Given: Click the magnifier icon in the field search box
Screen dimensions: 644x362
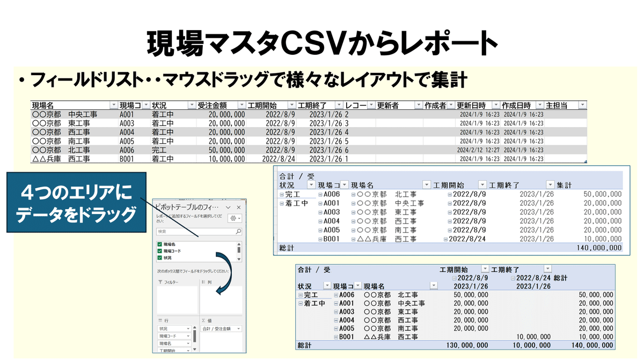Looking at the screenshot, I should (239, 232).
